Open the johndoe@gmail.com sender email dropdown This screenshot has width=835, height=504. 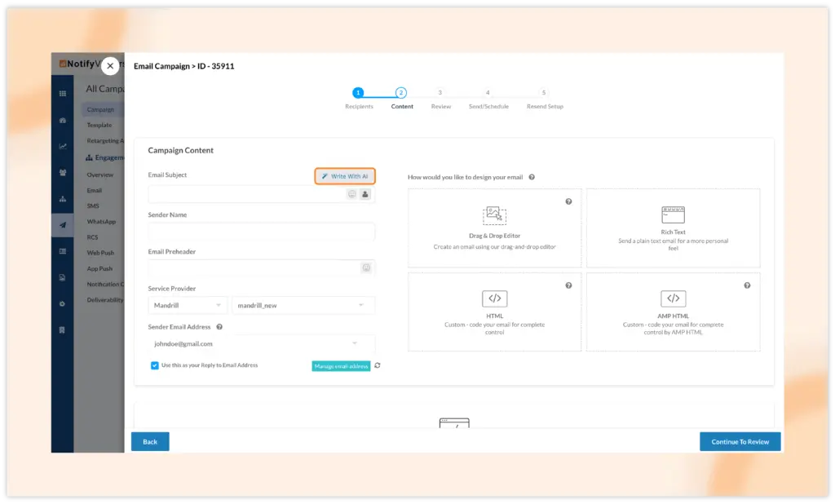261,344
